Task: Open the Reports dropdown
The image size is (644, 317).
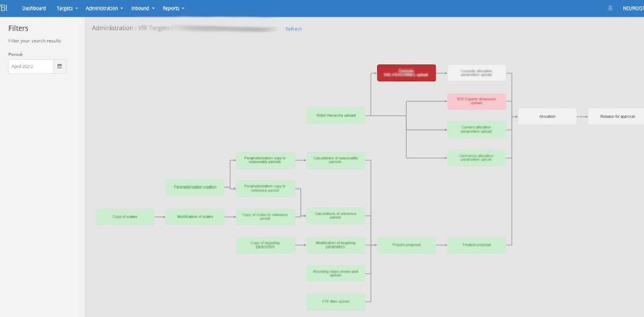Action: click(x=173, y=9)
